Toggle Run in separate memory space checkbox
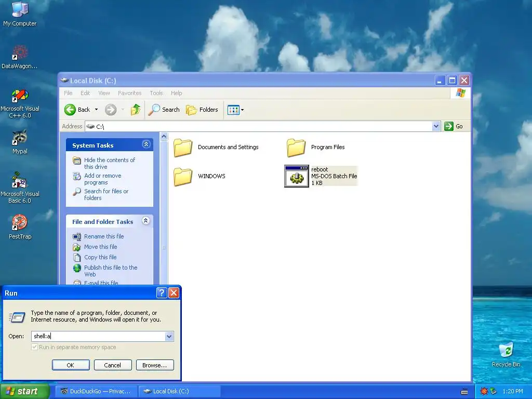This screenshot has height=399, width=532. [34, 347]
